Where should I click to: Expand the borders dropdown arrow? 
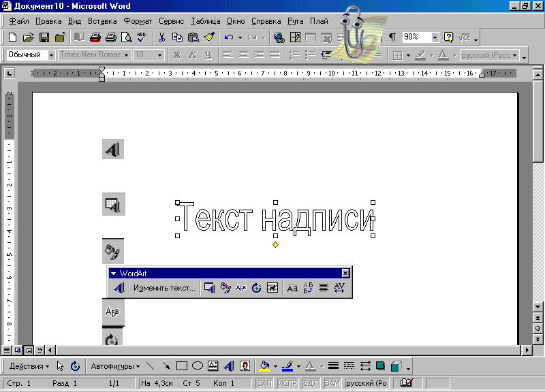pyautogui.click(x=408, y=55)
